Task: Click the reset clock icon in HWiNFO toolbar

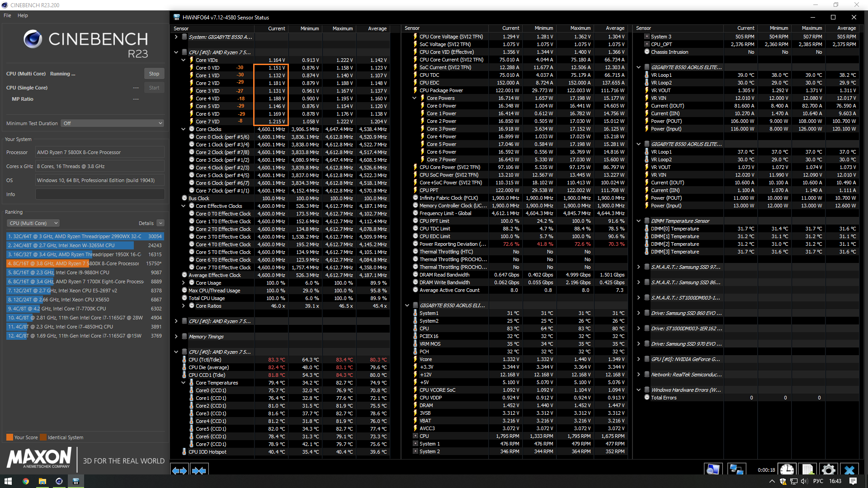Action: coord(787,470)
